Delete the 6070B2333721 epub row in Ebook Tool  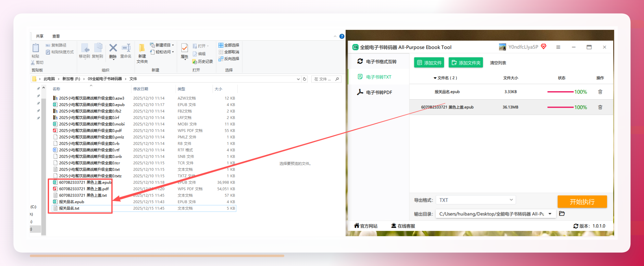600,107
